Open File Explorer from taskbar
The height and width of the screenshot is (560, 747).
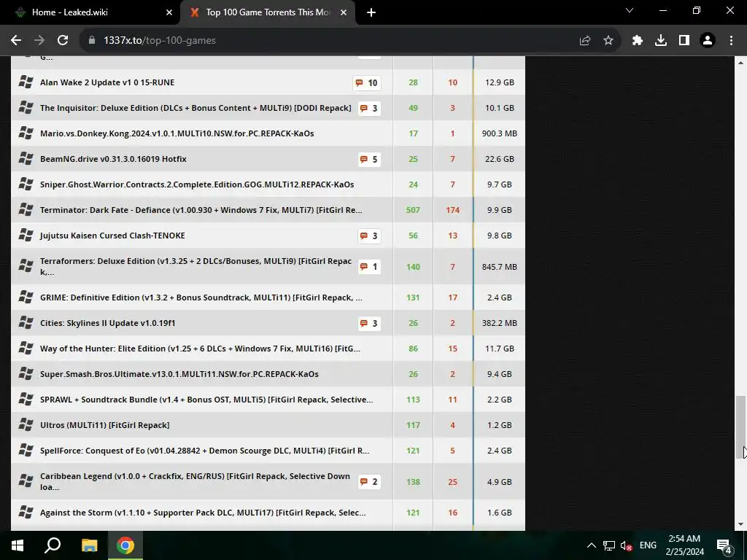click(x=89, y=545)
